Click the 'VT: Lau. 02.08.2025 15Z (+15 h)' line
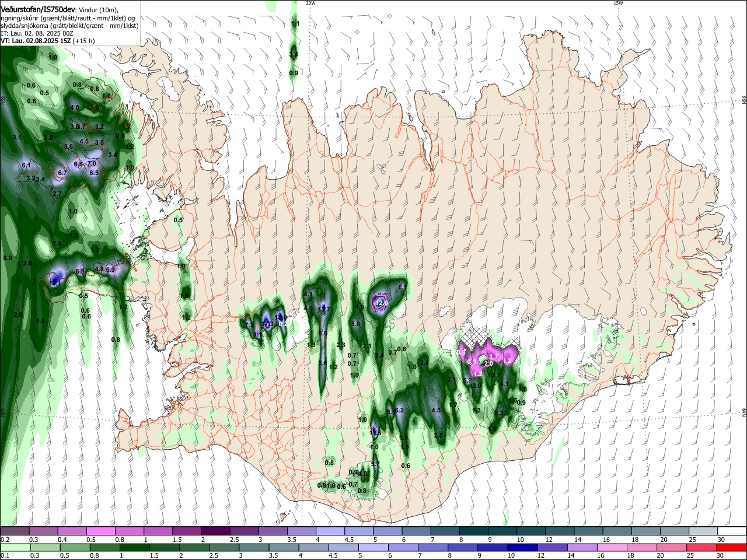Image resolution: width=747 pixels, height=560 pixels. click(48, 41)
